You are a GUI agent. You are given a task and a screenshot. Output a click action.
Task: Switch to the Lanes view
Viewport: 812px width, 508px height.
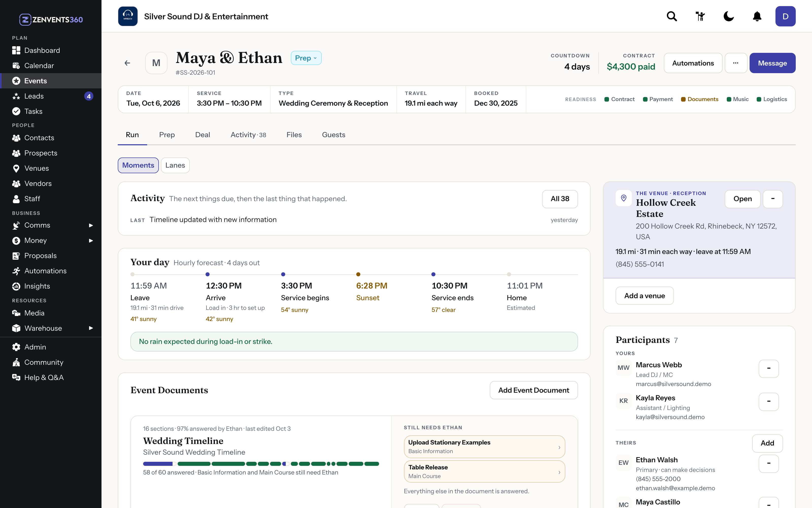point(175,165)
